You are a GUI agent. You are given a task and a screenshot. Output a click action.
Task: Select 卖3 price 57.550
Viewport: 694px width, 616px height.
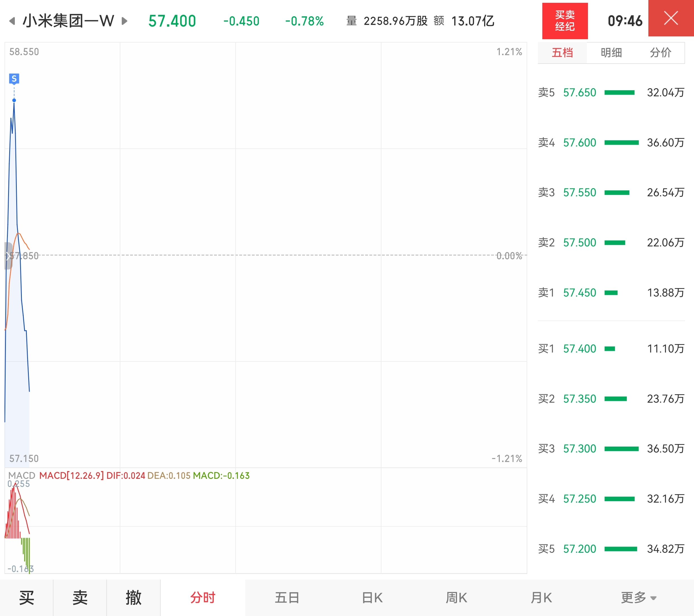(580, 193)
